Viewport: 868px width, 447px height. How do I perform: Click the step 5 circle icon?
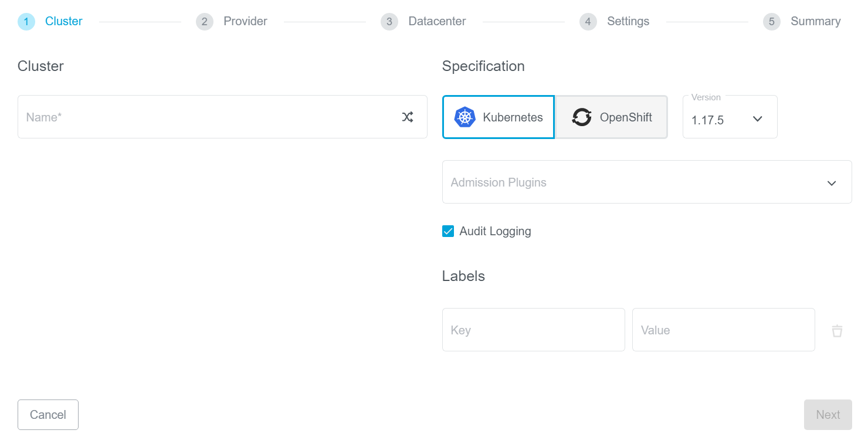[771, 21]
